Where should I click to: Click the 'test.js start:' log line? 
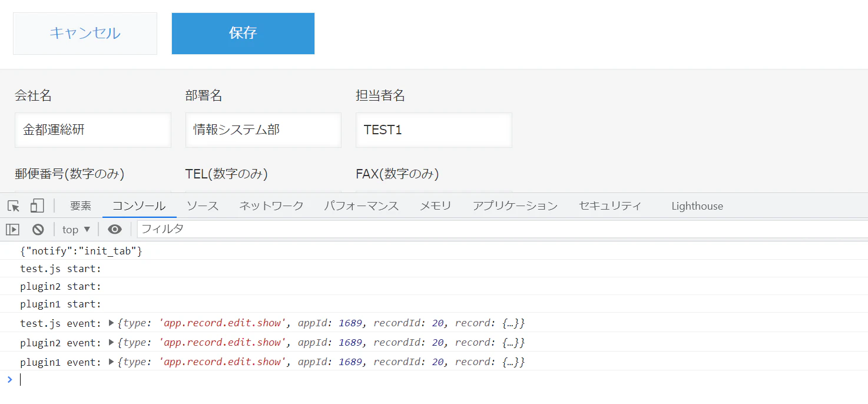click(x=434, y=269)
